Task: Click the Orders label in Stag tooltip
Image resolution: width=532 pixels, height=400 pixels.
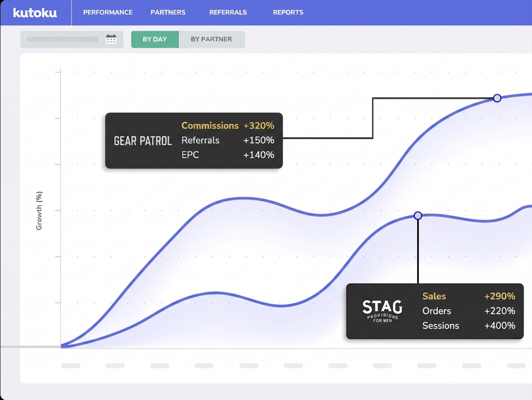Action: tap(437, 311)
